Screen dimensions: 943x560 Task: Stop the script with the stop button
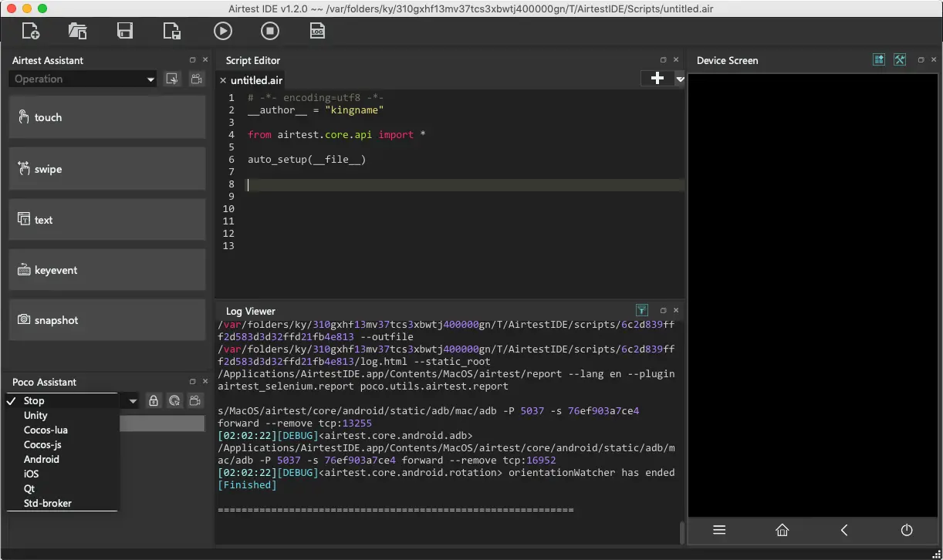point(269,31)
